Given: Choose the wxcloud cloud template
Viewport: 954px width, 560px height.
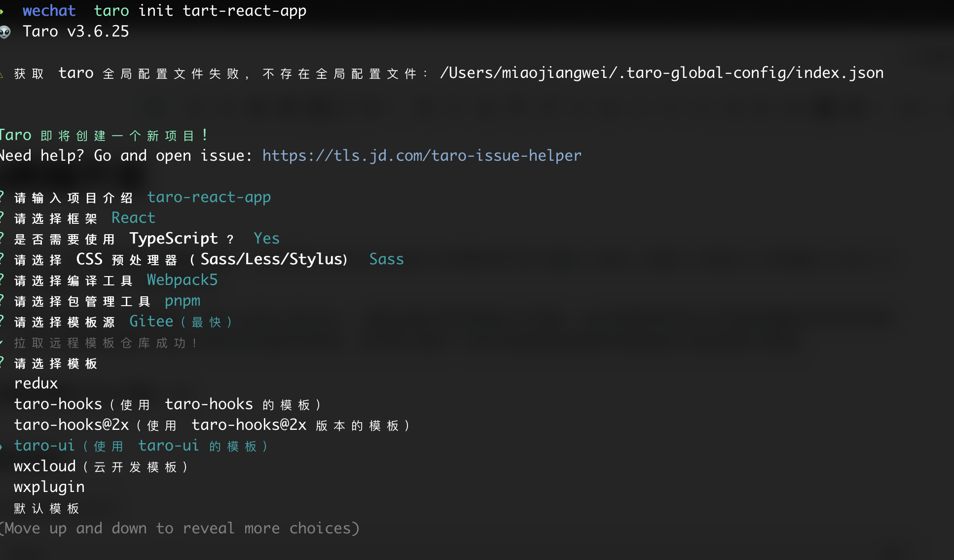Looking at the screenshot, I should (101, 466).
